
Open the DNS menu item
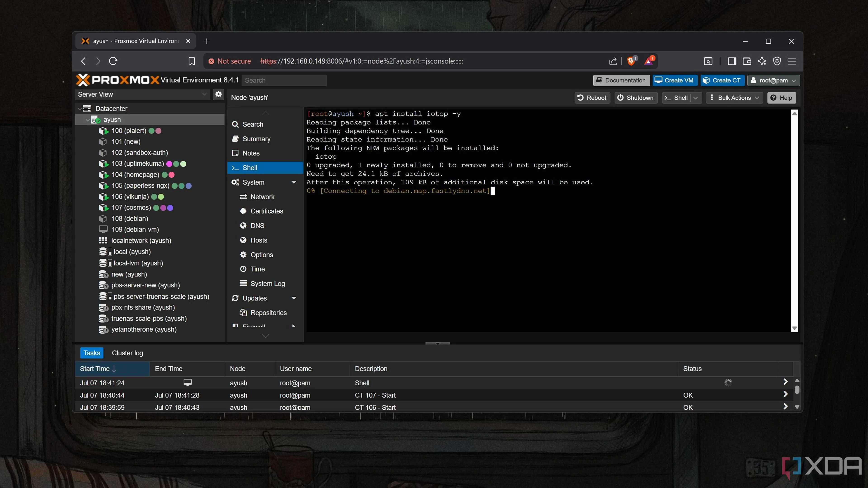pyautogui.click(x=265, y=226)
